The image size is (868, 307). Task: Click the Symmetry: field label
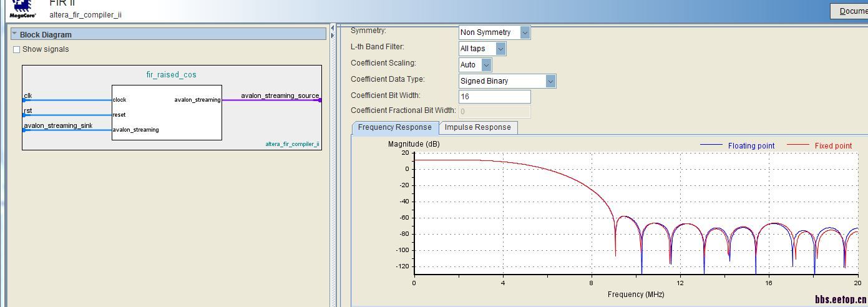[368, 31]
